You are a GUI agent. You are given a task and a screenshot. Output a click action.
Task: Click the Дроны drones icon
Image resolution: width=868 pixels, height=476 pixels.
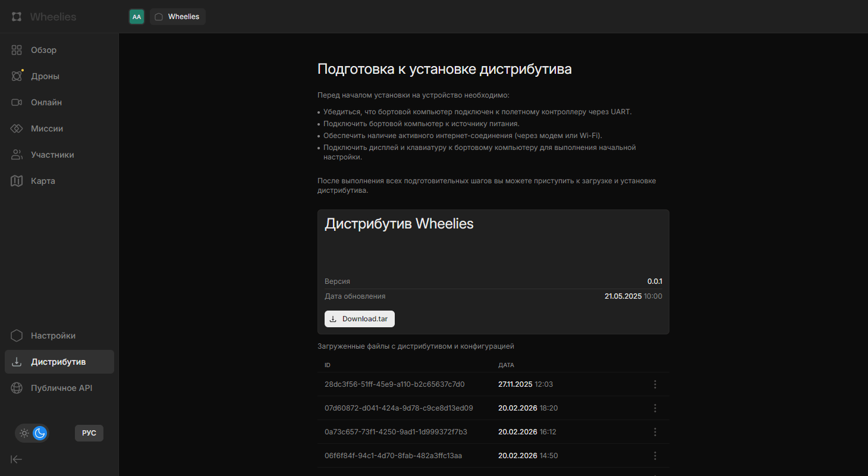click(17, 76)
